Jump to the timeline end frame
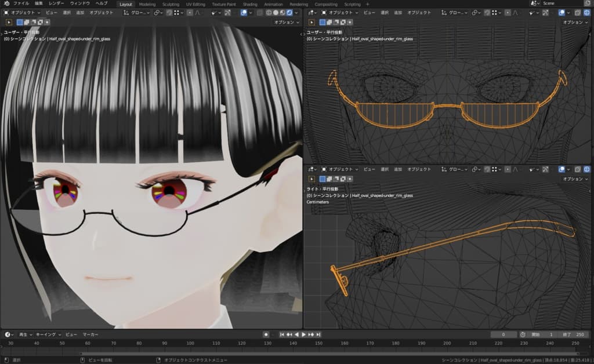Viewport: 594px width, 364px height. coord(318,334)
